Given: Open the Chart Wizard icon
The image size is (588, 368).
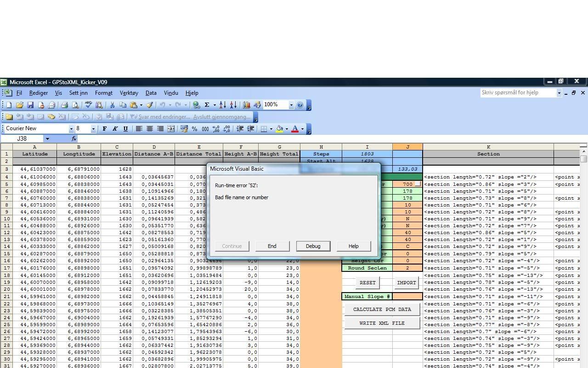Looking at the screenshot, I should [x=246, y=105].
